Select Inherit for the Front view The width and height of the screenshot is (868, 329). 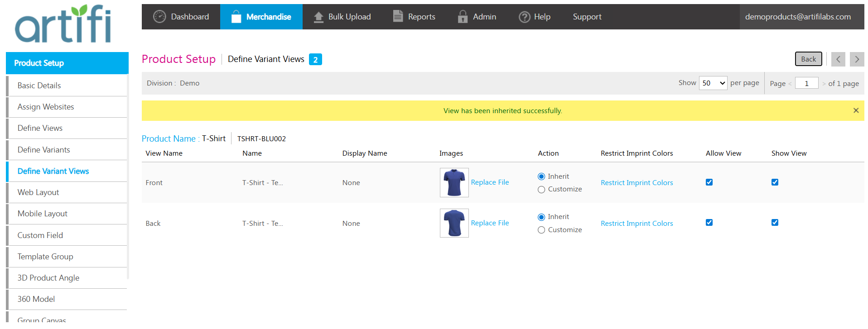[541, 176]
